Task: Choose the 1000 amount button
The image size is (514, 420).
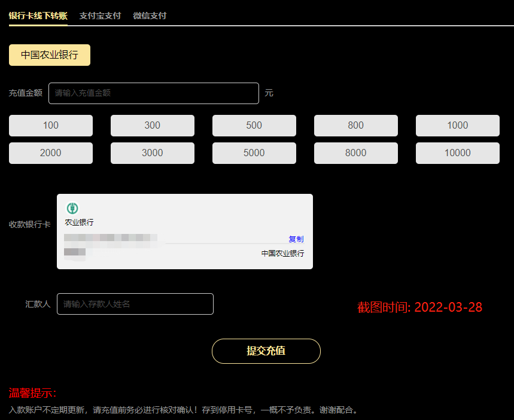Action: pos(458,126)
